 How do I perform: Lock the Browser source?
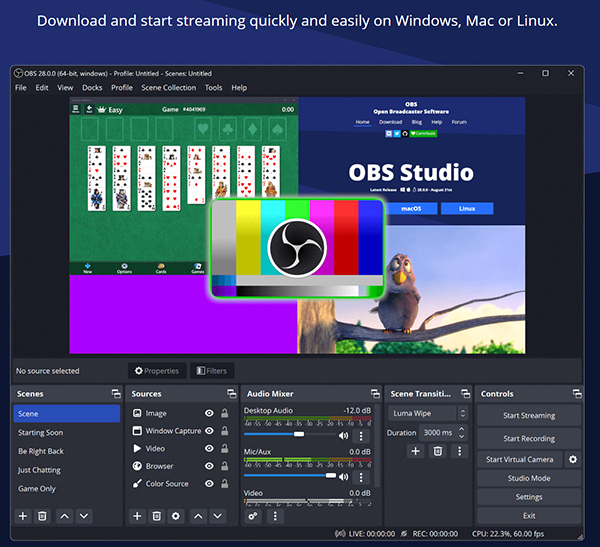point(225,466)
